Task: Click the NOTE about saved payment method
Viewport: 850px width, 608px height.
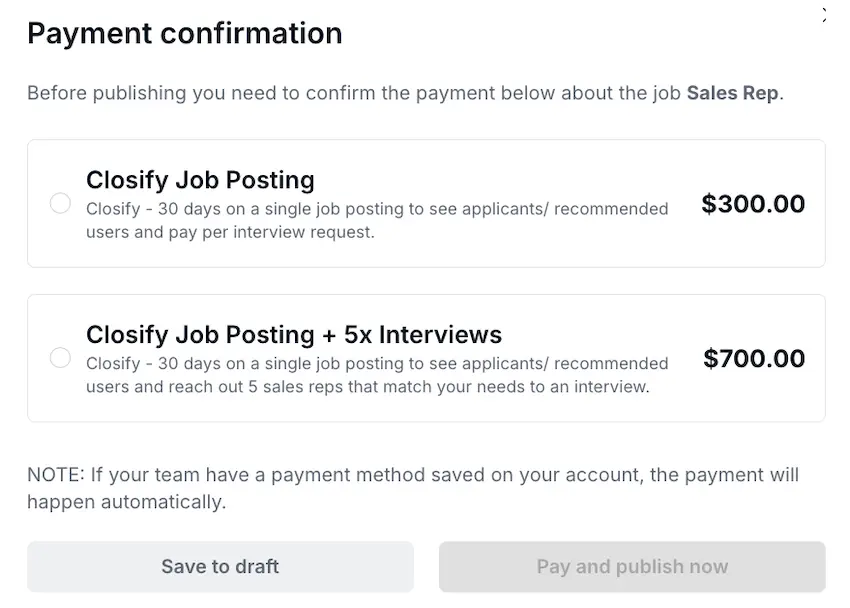Action: [412, 475]
